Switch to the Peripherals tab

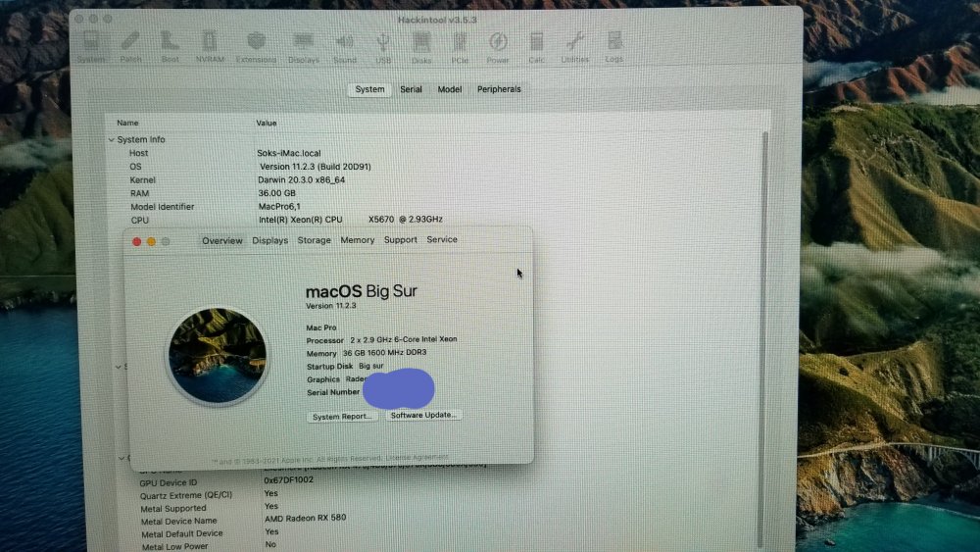coord(499,89)
